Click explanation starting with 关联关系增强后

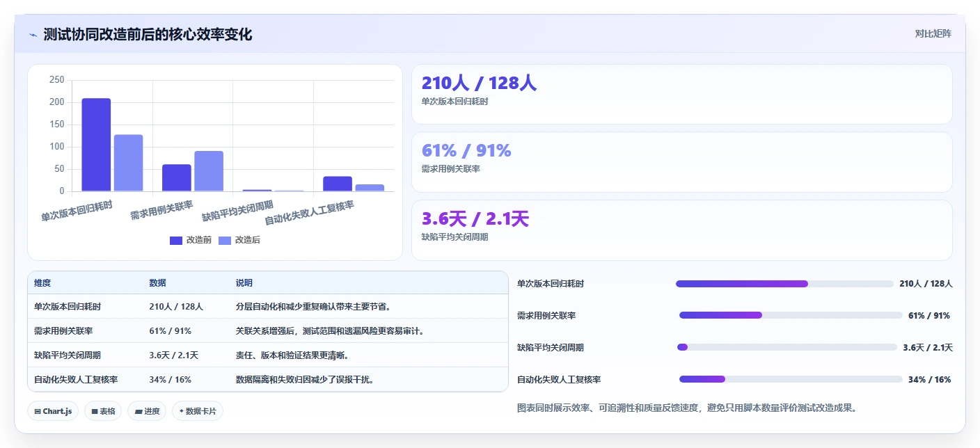(x=331, y=330)
